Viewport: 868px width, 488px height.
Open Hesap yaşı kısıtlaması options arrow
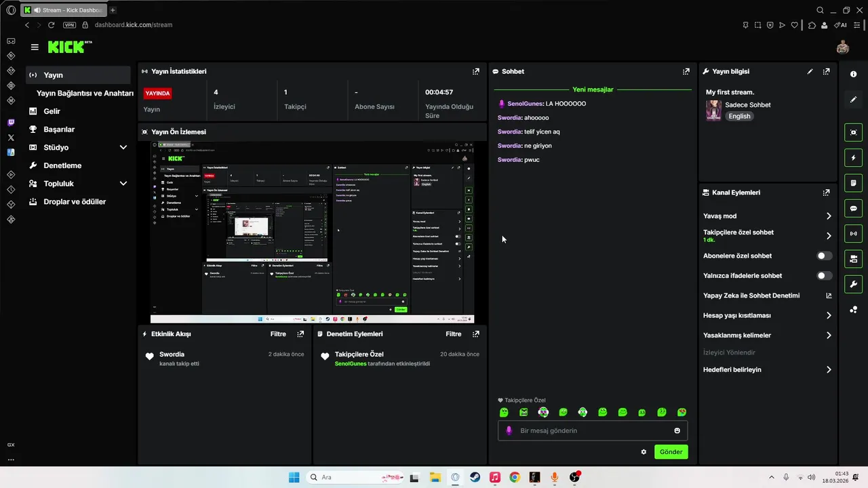pos(829,315)
